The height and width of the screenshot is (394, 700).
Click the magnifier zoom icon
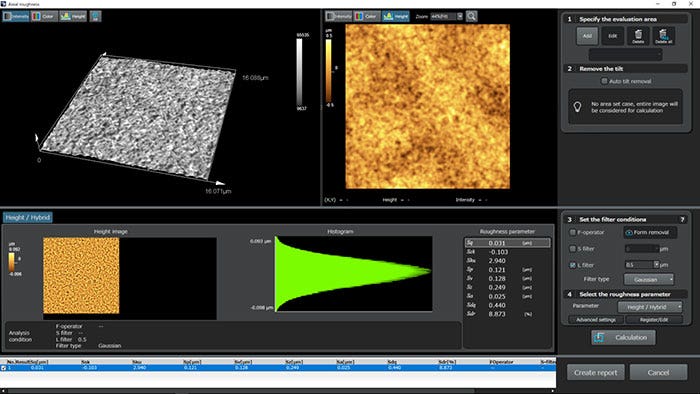coord(471,17)
